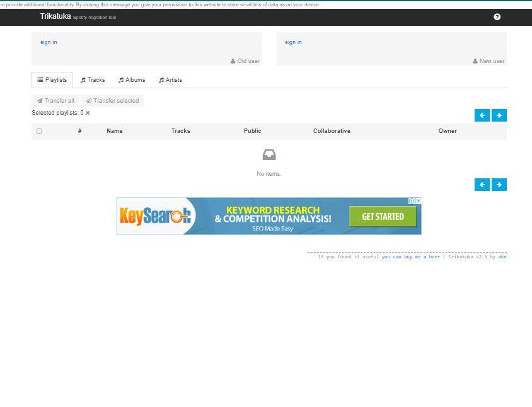The width and height of the screenshot is (532, 407).
Task: Sign in as the Old user
Action: 49,42
